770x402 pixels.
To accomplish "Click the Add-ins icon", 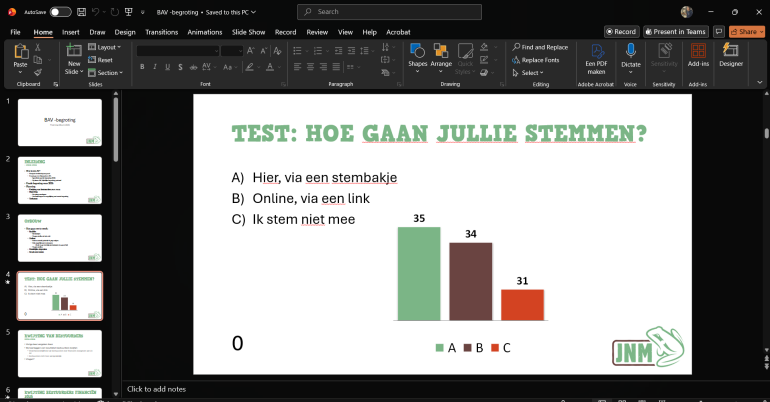I will (x=698, y=51).
